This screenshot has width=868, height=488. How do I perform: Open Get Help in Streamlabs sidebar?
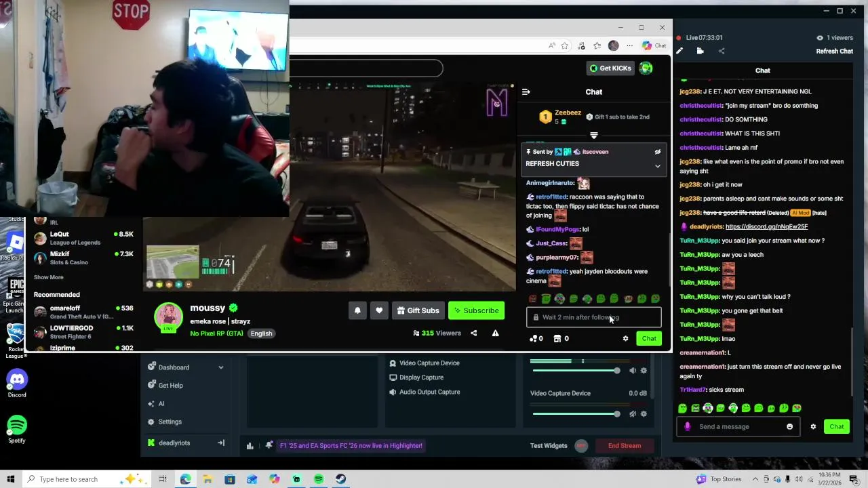click(x=170, y=385)
